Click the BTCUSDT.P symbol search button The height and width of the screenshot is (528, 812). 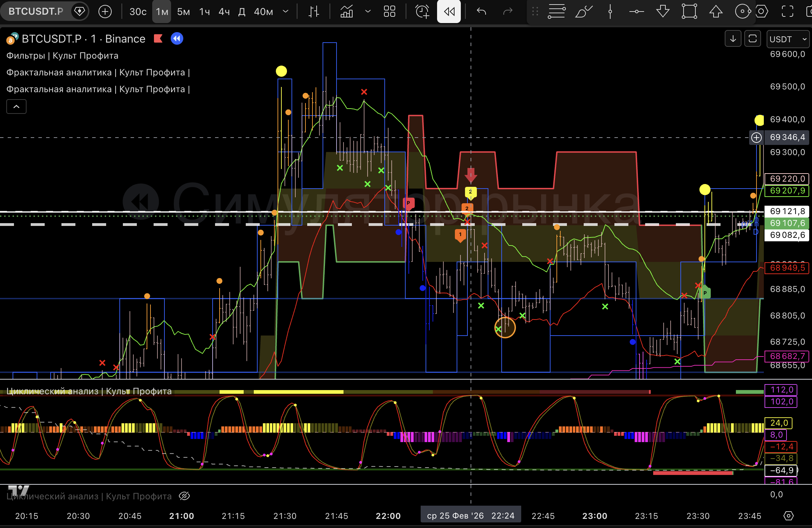(36, 12)
